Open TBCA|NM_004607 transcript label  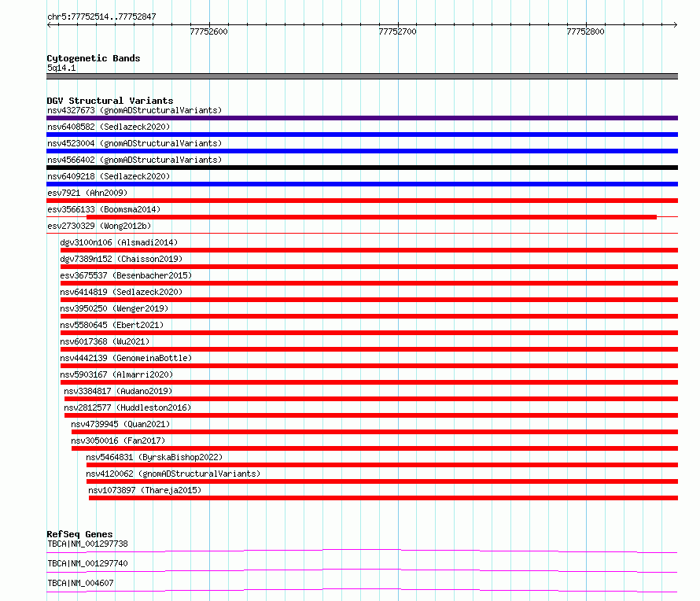click(80, 583)
